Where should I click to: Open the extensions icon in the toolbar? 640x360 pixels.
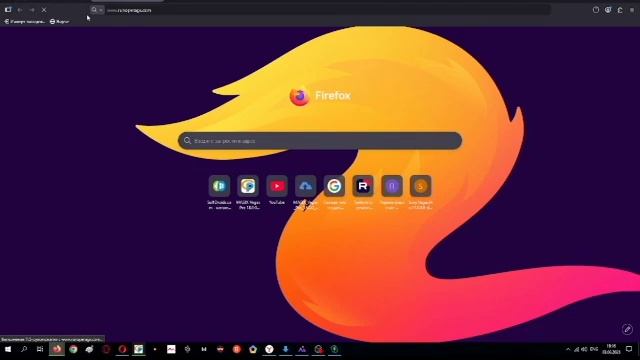tap(620, 10)
